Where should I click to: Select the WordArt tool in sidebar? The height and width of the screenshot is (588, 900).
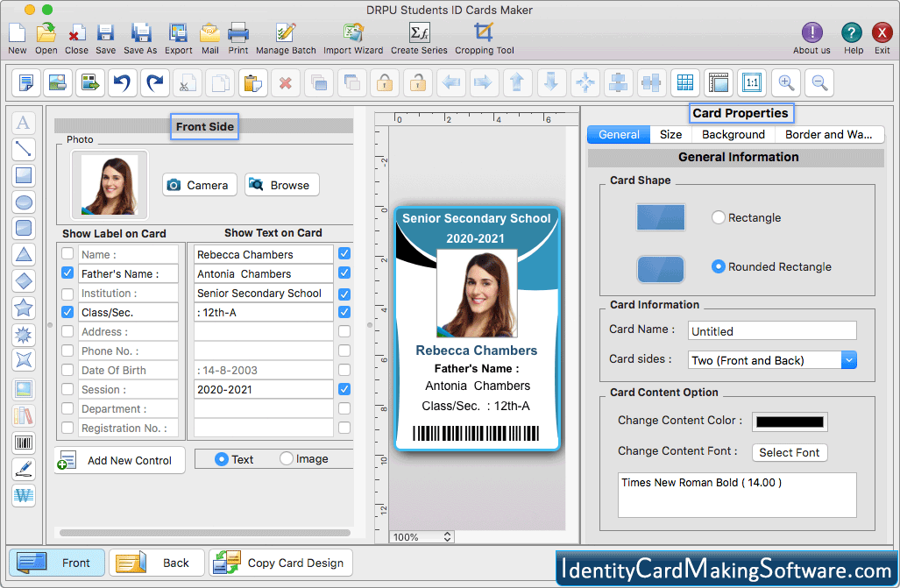(24, 496)
